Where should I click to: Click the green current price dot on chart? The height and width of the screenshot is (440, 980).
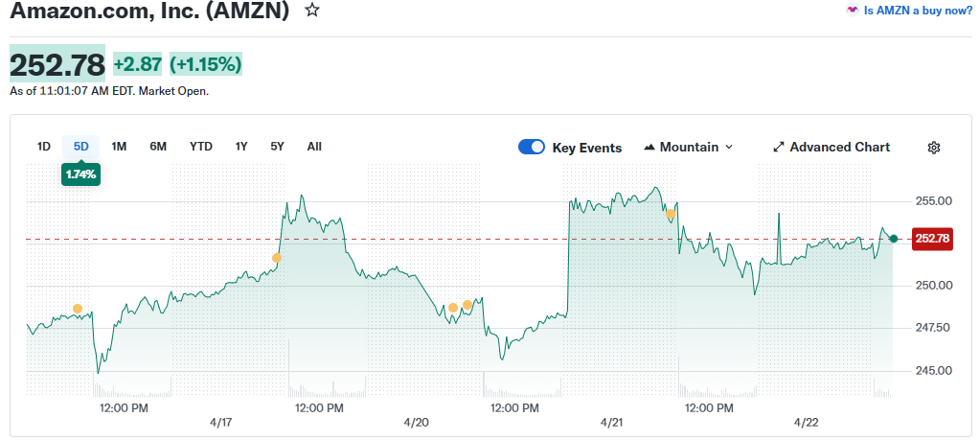point(894,239)
